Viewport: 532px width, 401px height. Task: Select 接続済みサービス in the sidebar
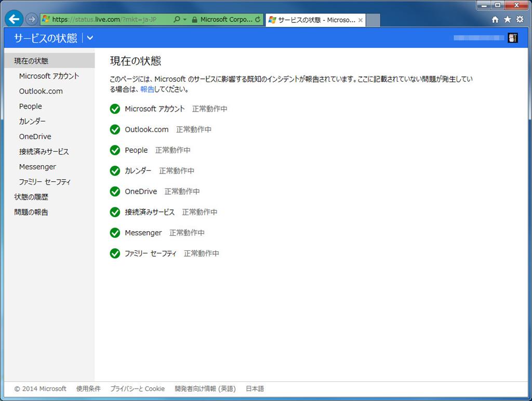point(44,152)
